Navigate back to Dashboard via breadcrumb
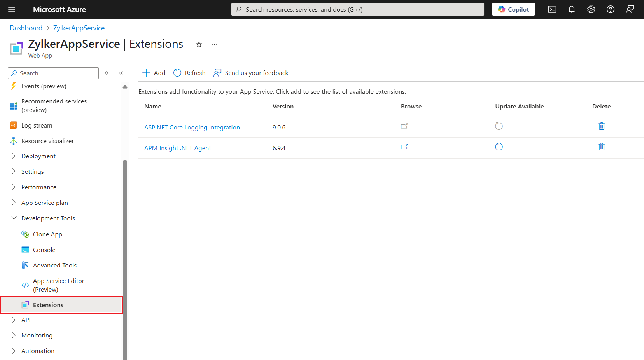This screenshot has width=644, height=360. (x=26, y=28)
